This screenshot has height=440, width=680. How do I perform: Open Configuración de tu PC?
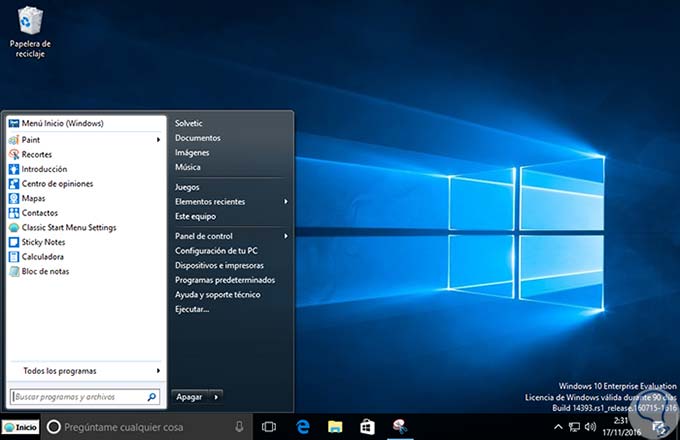(x=216, y=251)
